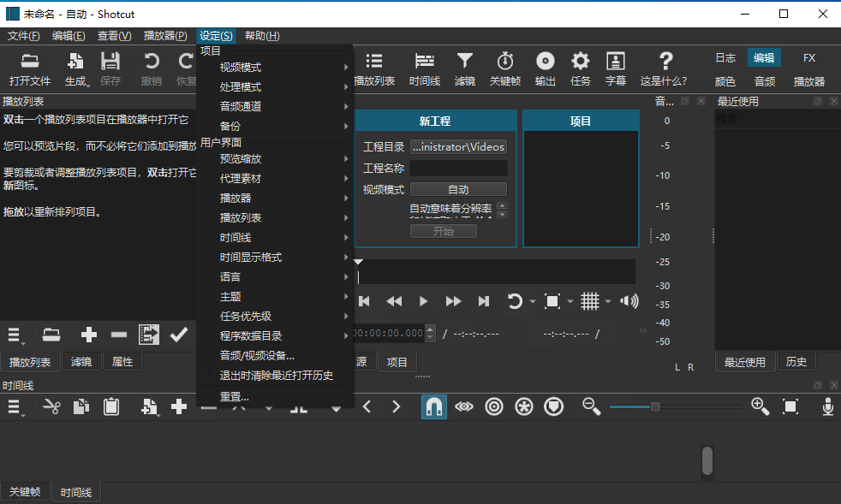Click the 开始 button in 新工程
Viewport: 841px width, 504px height.
click(x=444, y=231)
